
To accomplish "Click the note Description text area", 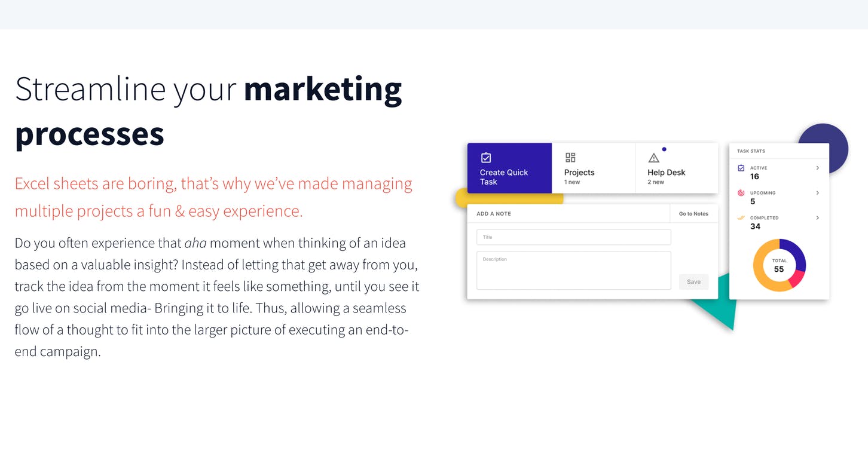I will [x=573, y=271].
